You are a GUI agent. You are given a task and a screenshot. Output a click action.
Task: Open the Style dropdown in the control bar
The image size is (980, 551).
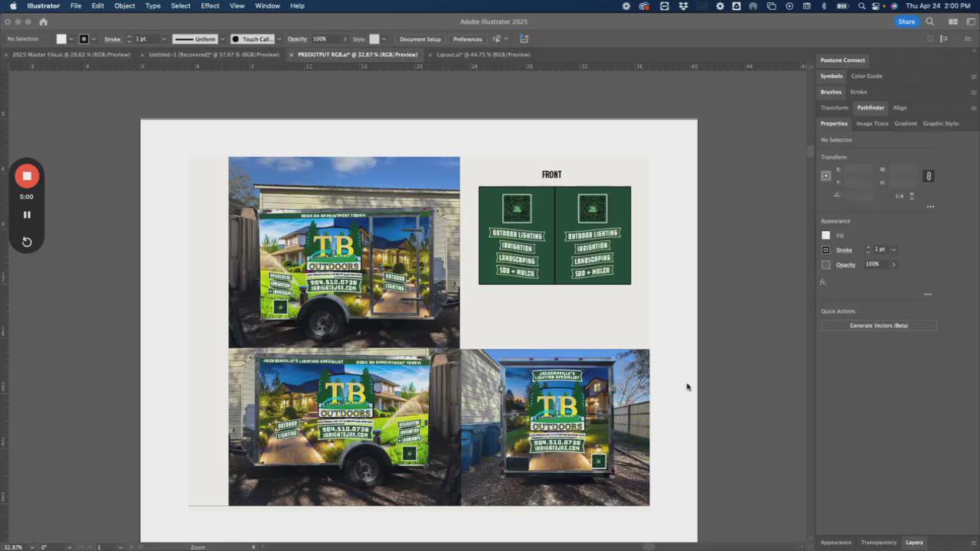(384, 39)
